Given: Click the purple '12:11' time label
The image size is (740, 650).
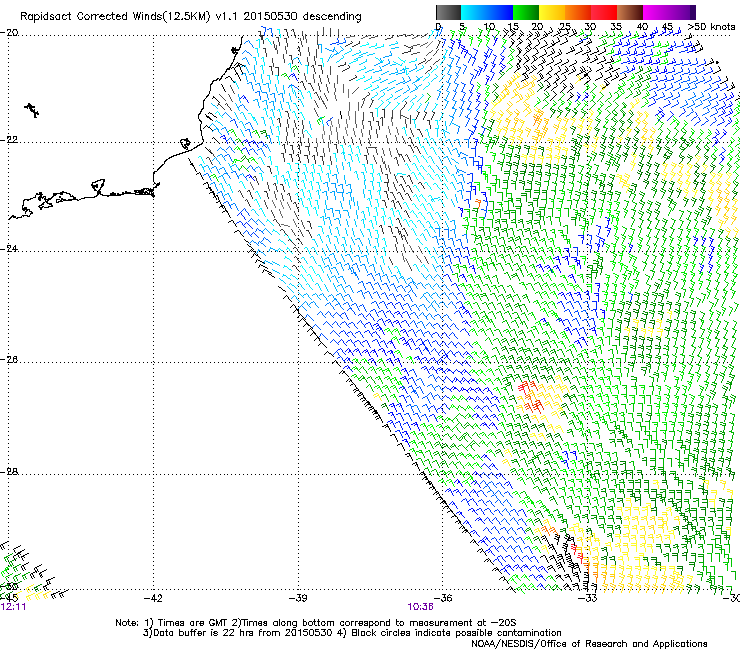Looking at the screenshot, I should [x=13, y=607].
